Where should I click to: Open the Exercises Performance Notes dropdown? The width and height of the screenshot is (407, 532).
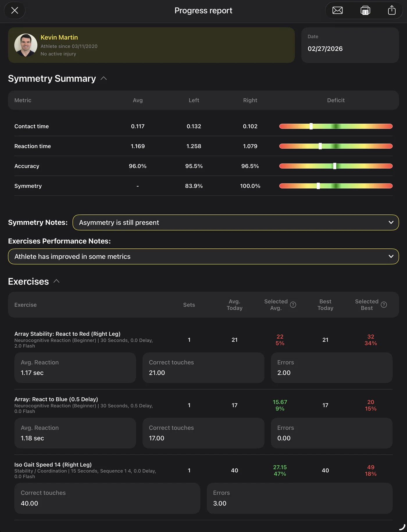click(203, 257)
